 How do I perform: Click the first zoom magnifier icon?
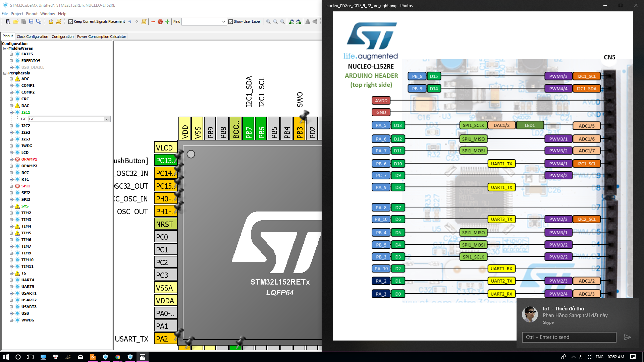tap(268, 21)
